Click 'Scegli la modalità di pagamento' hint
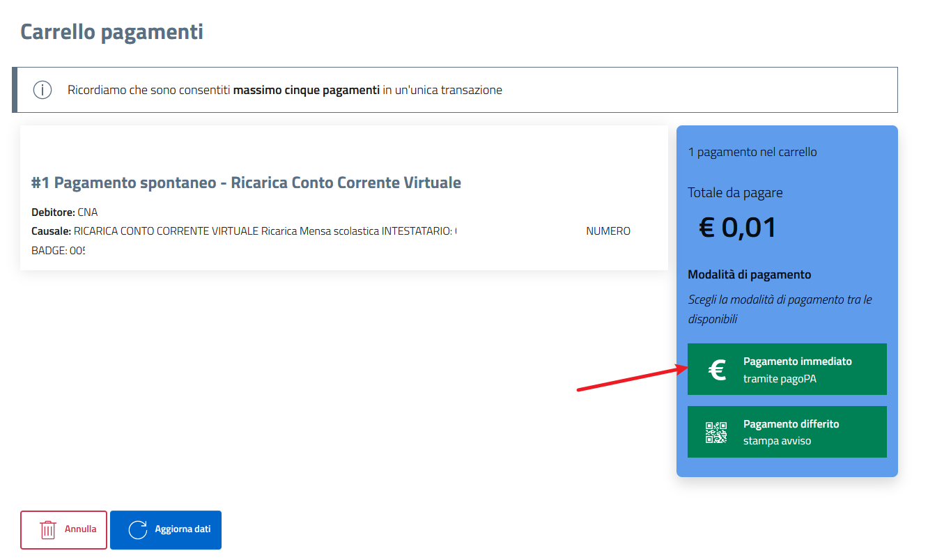The height and width of the screenshot is (560, 928). (780, 309)
